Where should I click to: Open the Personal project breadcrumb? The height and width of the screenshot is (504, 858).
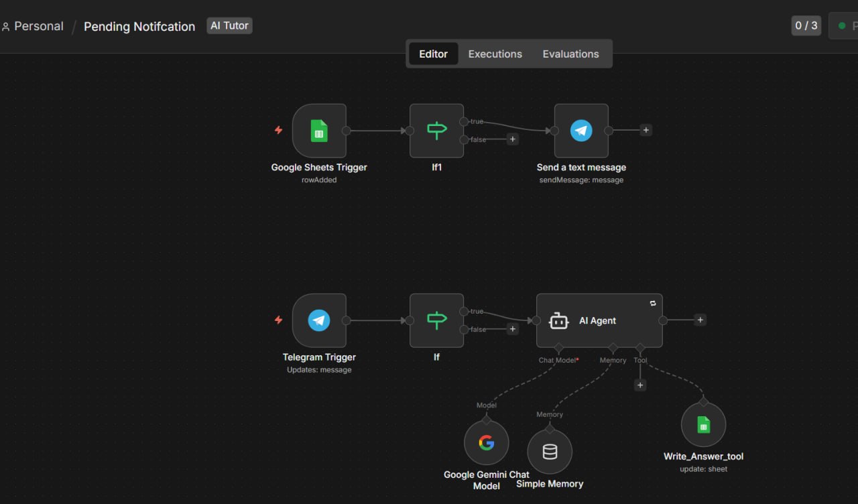(x=39, y=26)
